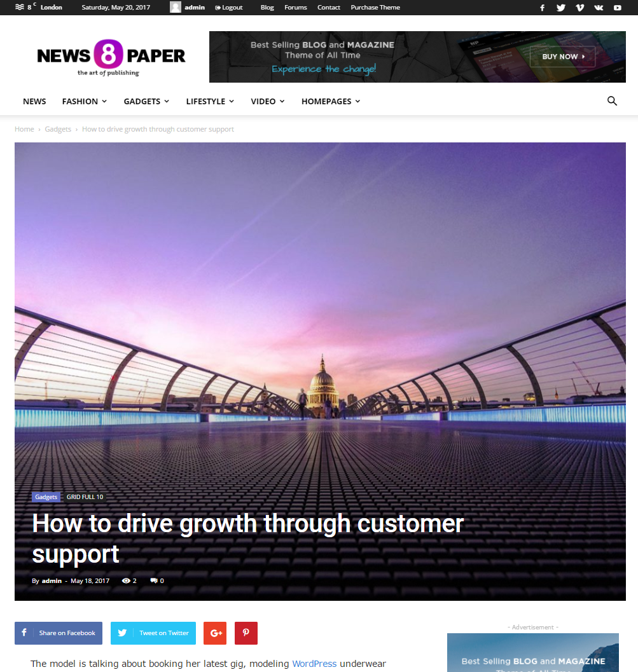This screenshot has height=672, width=638.
Task: Click the Buy Now banner button
Action: click(562, 57)
